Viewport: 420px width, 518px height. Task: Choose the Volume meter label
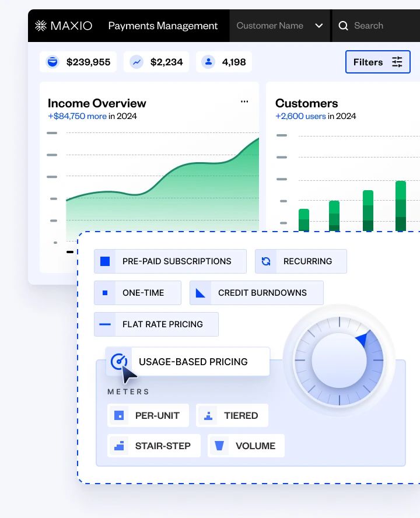256,446
